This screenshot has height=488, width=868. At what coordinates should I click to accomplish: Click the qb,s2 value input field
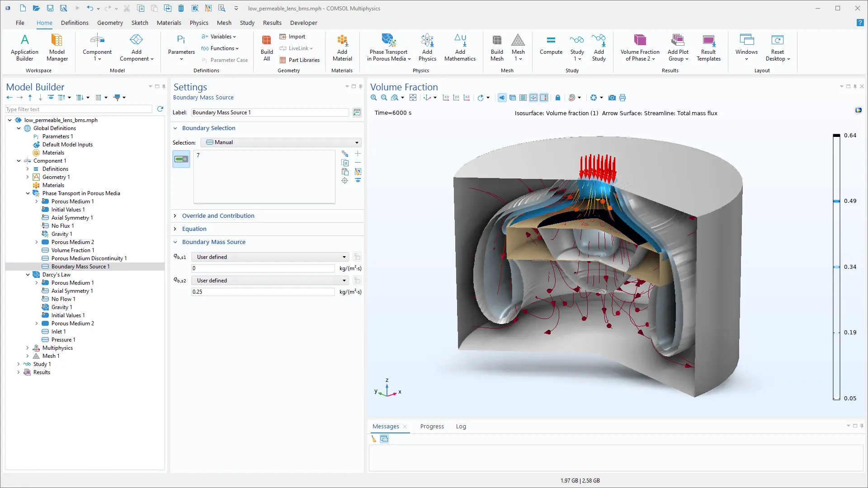click(263, 292)
